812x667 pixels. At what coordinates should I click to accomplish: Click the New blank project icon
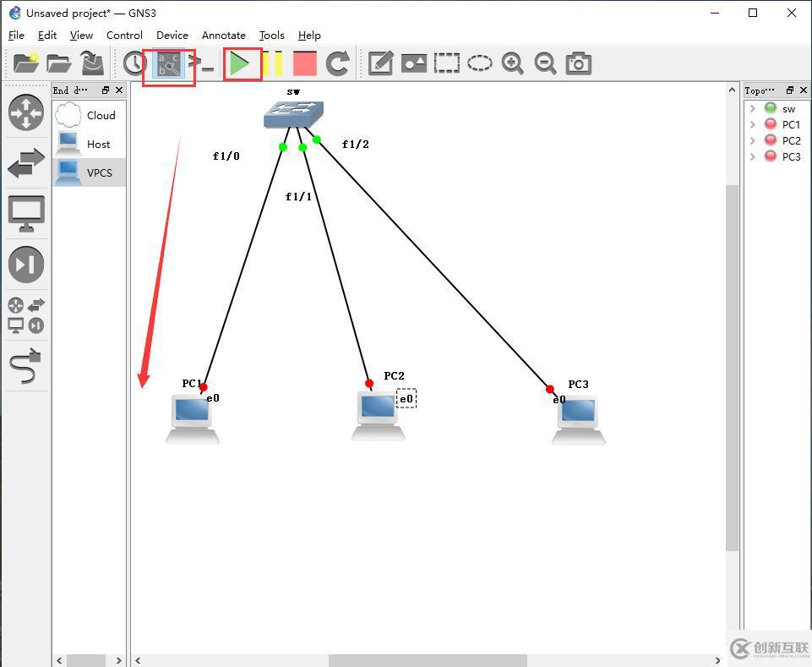click(26, 63)
